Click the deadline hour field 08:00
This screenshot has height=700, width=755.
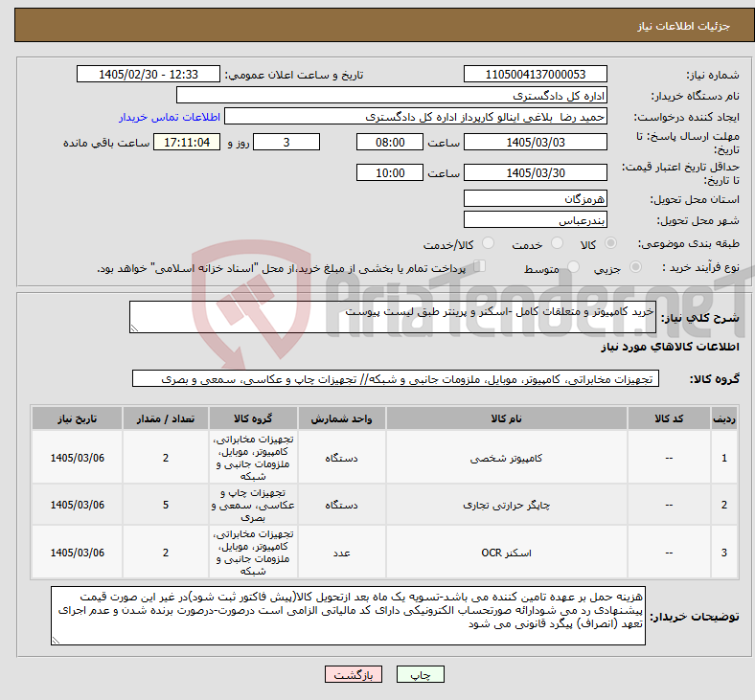pos(390,142)
